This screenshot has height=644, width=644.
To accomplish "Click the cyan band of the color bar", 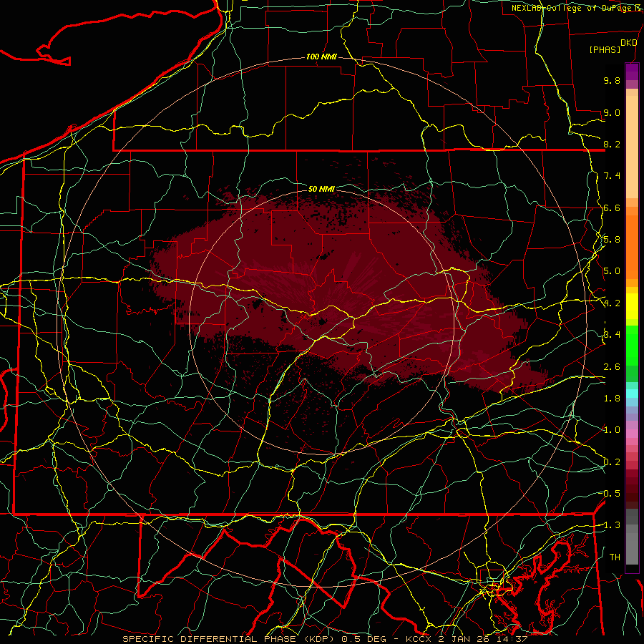I will [x=632, y=394].
